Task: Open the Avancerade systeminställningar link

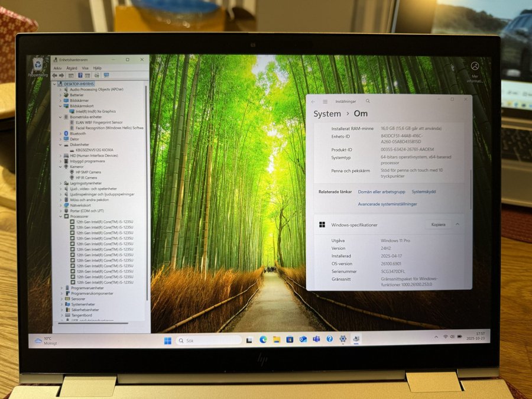Action: (387, 204)
